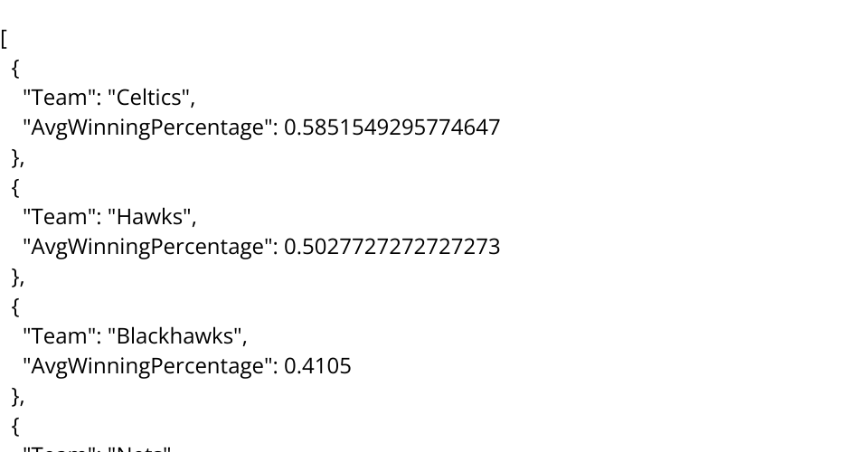Click the number 0.5851549295774647

coord(392,127)
